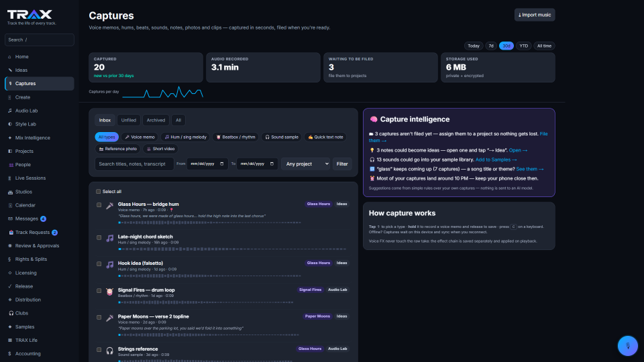644x362 pixels.
Task: Open the Studios sidebar icon
Action: pos(10,192)
